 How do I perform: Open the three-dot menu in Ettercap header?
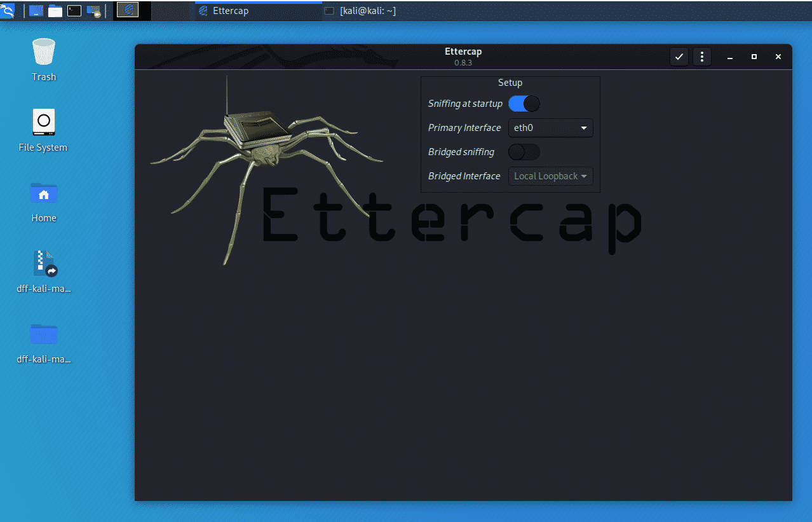[701, 57]
